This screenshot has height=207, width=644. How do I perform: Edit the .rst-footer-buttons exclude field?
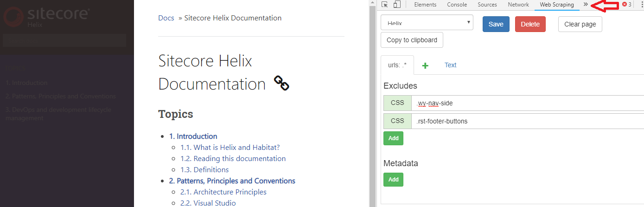(x=528, y=121)
